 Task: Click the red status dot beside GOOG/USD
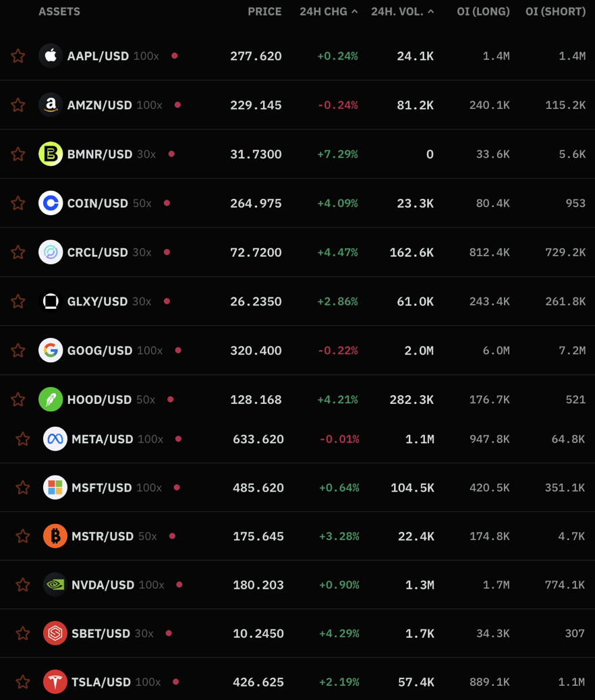(178, 351)
